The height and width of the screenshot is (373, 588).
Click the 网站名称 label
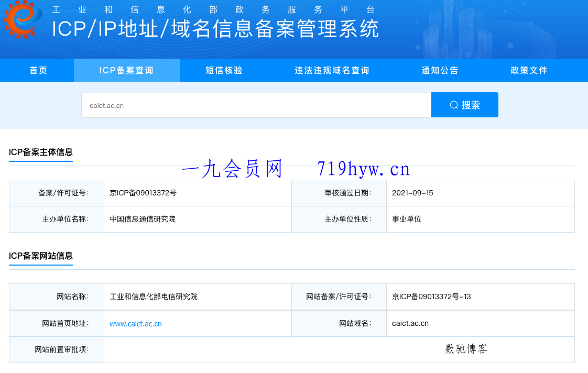pyautogui.click(x=73, y=297)
